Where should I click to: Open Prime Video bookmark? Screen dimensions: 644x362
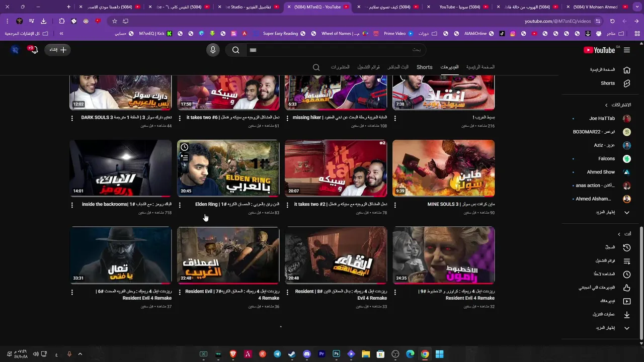tap(398, 34)
